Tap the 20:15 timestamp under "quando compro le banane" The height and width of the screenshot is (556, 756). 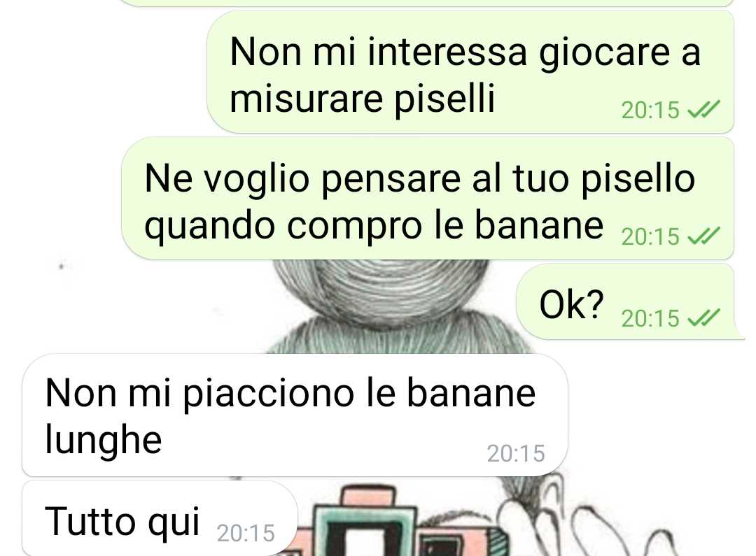point(650,236)
